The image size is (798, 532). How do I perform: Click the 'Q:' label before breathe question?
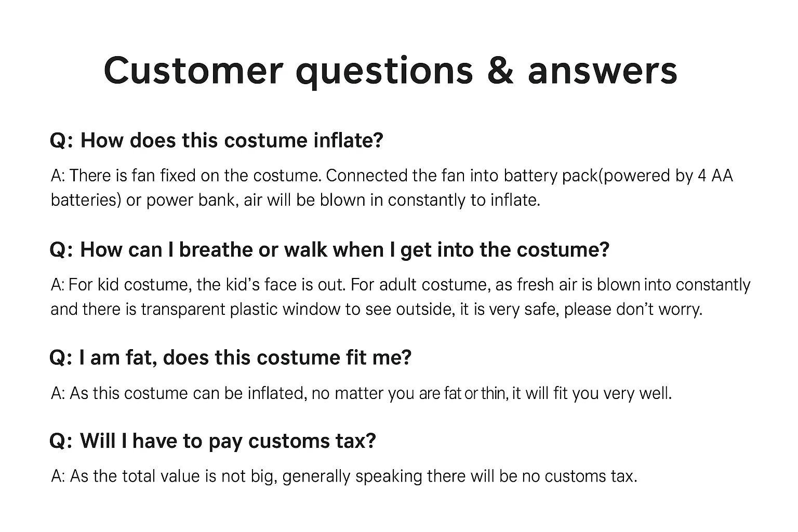61,250
